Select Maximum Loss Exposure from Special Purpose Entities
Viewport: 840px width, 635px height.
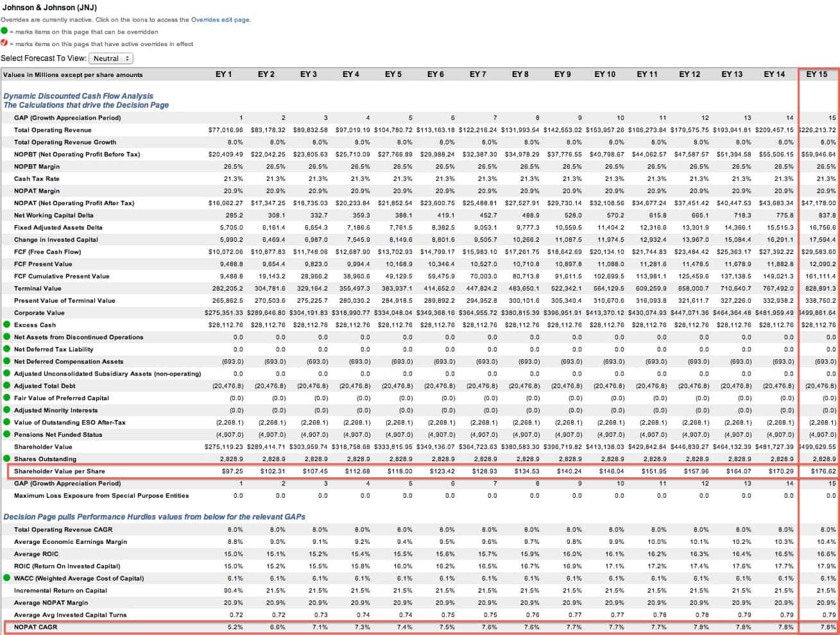(x=101, y=496)
